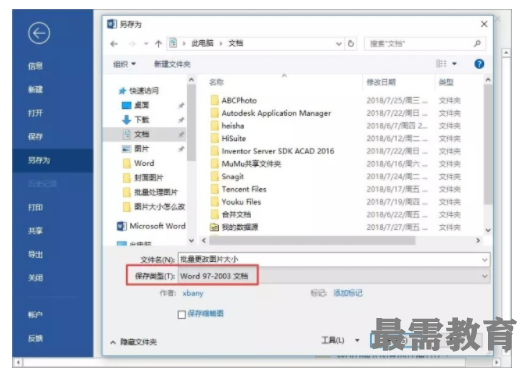
Task: Open the 工具 tools dropdown
Action: click(340, 340)
